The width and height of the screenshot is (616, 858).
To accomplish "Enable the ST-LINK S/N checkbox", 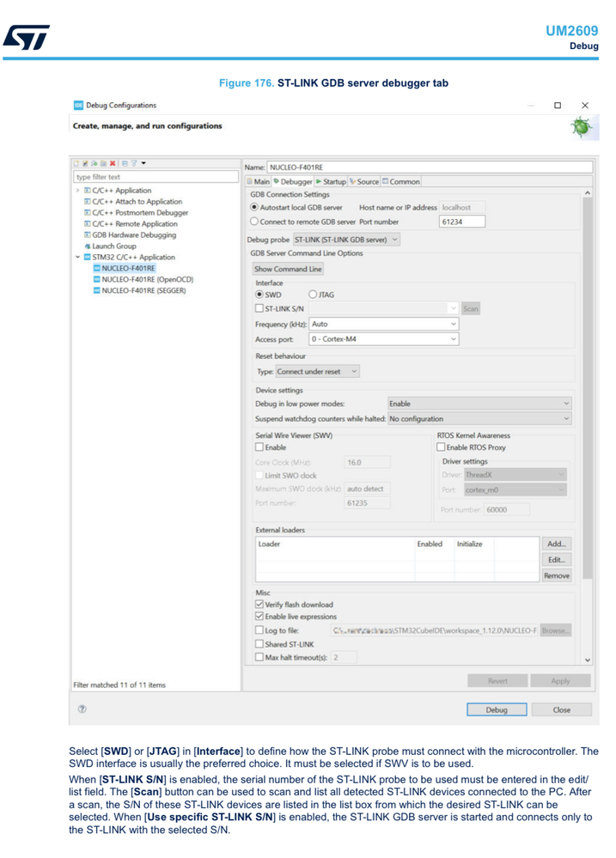I will (x=259, y=308).
